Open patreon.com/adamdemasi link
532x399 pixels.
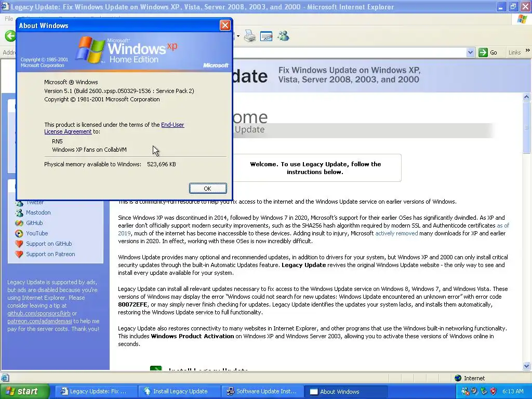point(39,321)
